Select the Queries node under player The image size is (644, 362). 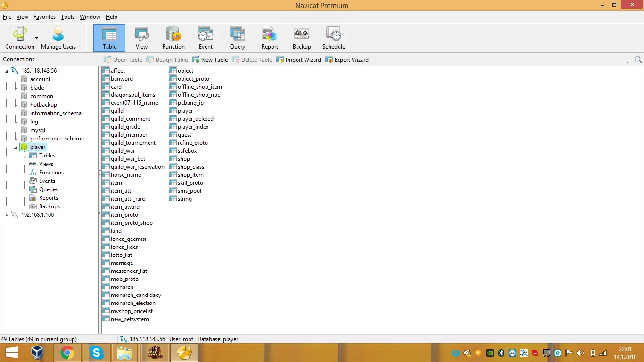48,189
